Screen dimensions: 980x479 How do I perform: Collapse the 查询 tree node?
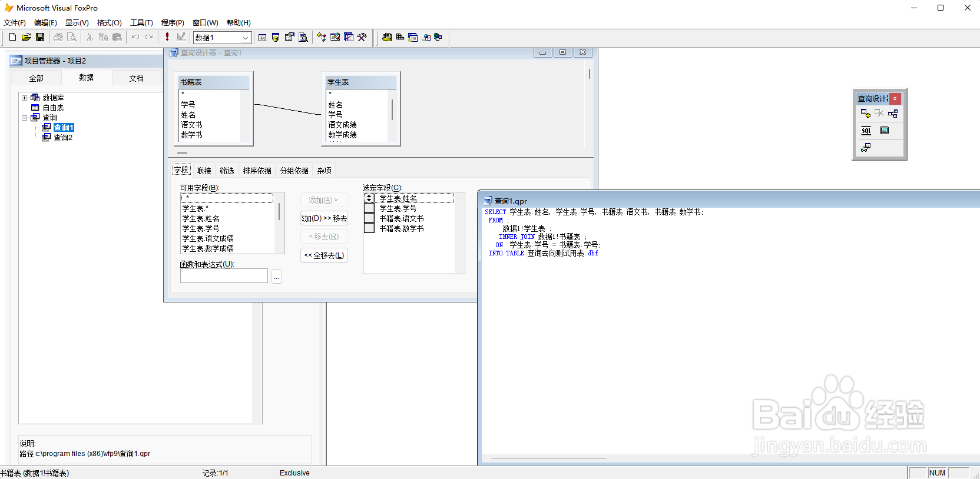tap(24, 118)
